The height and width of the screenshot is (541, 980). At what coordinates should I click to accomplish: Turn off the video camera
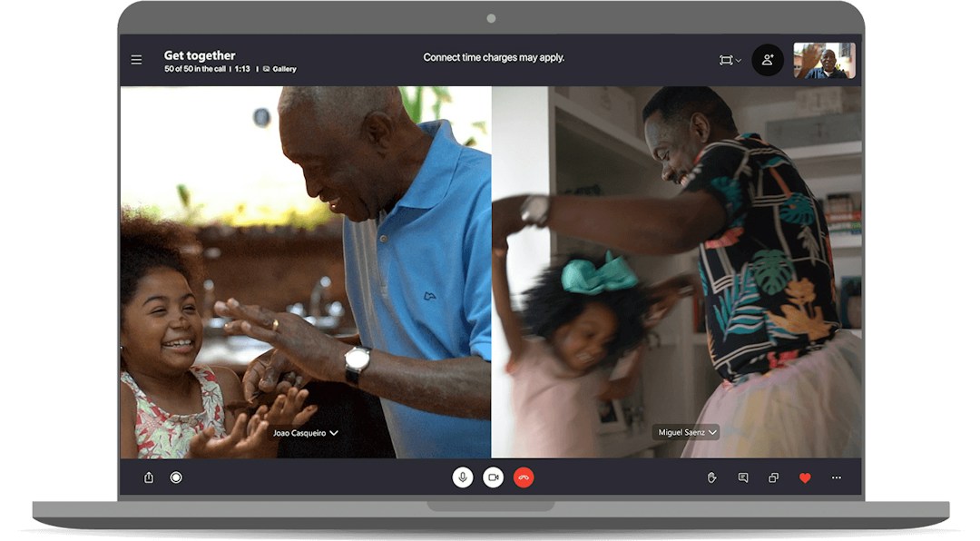click(493, 477)
